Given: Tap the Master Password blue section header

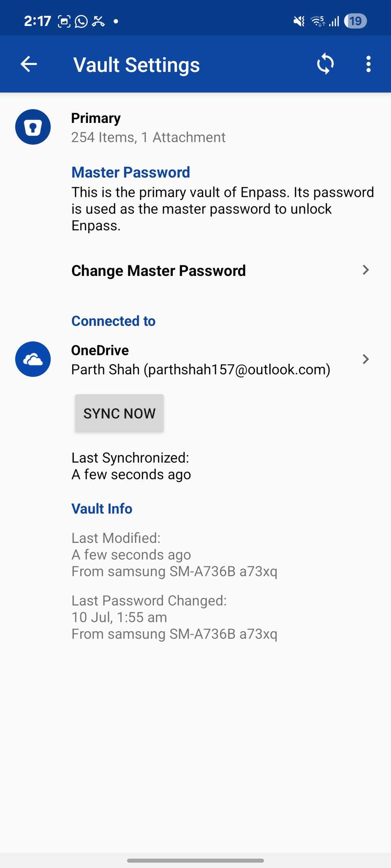Looking at the screenshot, I should coord(130,172).
